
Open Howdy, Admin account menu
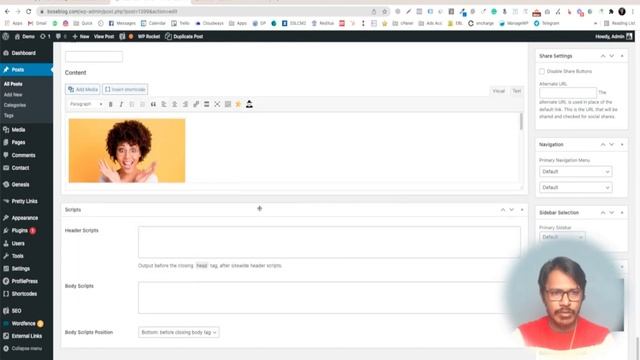(x=613, y=36)
